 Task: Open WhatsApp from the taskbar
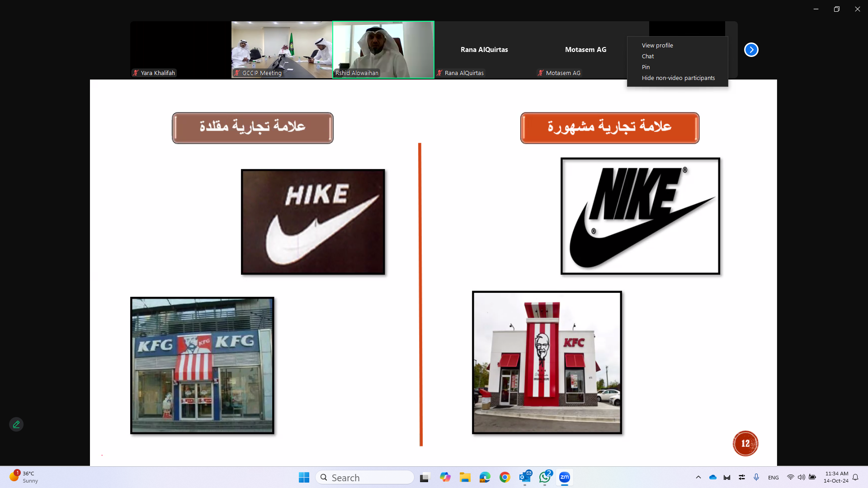(545, 477)
